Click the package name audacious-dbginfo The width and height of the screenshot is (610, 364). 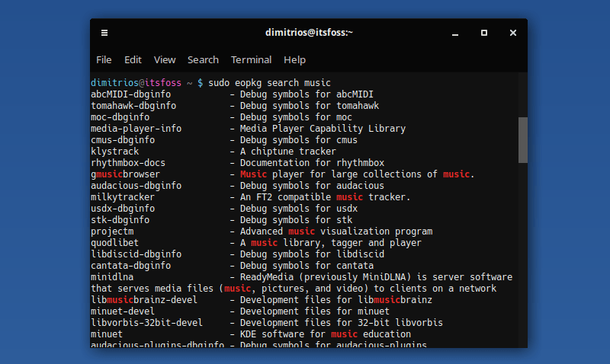[136, 186]
